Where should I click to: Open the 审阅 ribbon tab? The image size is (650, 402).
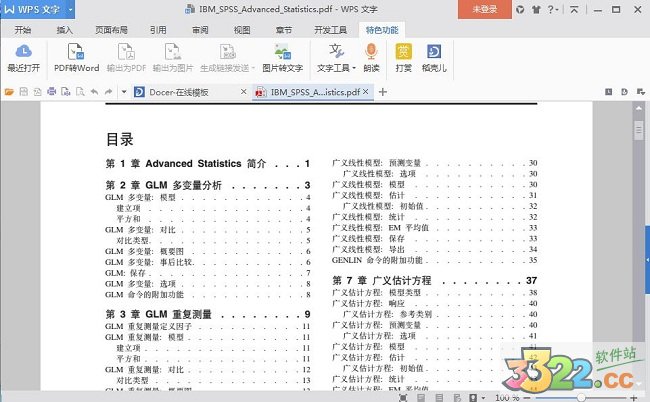click(x=200, y=30)
